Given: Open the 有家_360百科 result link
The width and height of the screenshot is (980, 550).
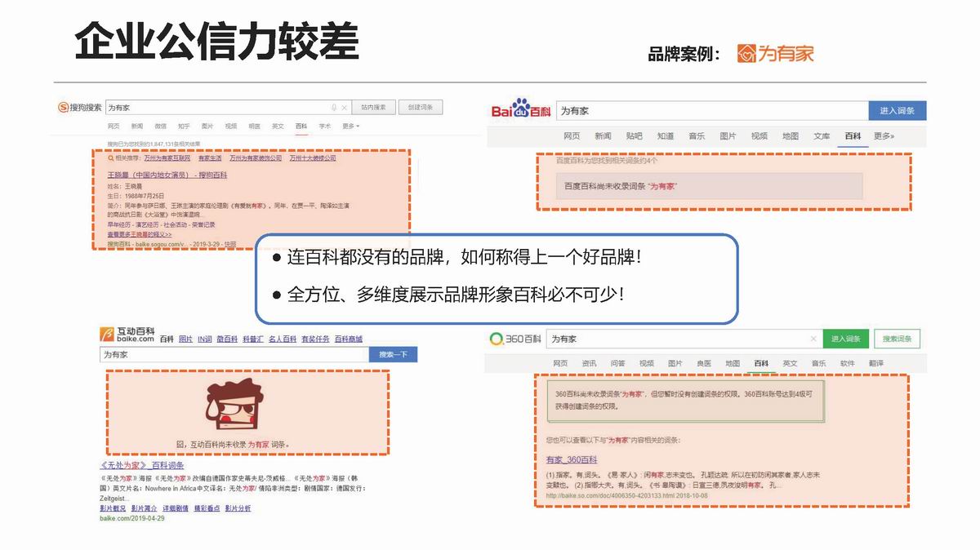Looking at the screenshot, I should [572, 460].
